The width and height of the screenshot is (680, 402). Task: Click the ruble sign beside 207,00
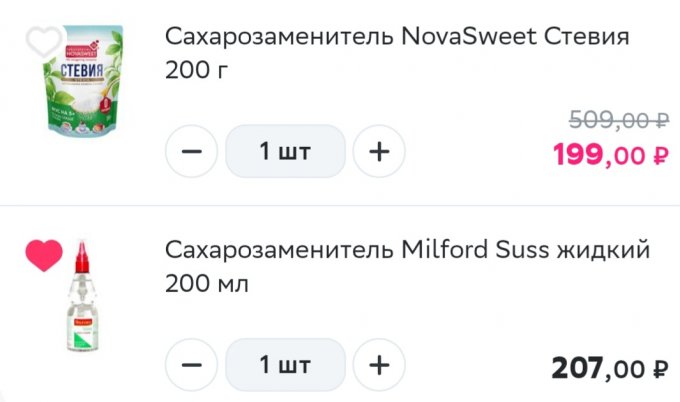point(659,369)
